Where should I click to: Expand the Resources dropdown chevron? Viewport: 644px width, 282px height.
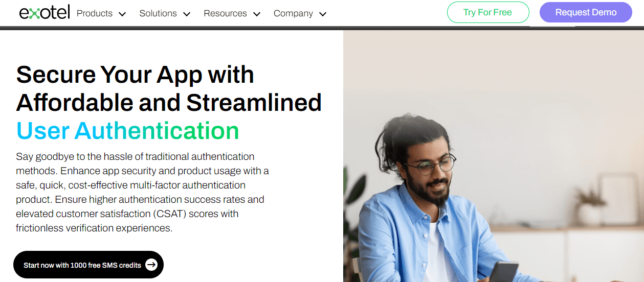(x=257, y=14)
